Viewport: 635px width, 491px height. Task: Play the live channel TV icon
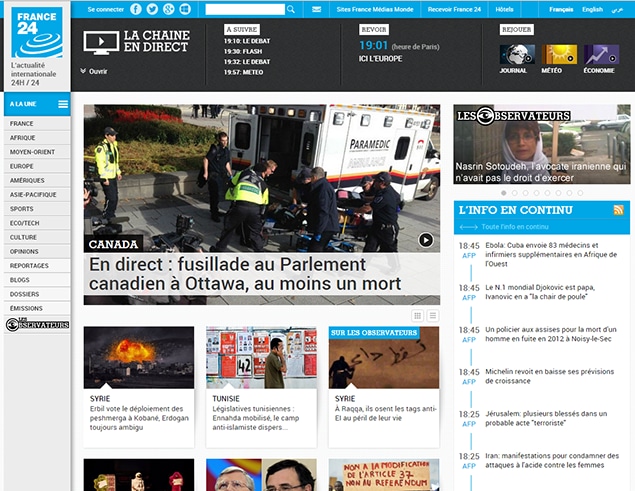[x=101, y=42]
